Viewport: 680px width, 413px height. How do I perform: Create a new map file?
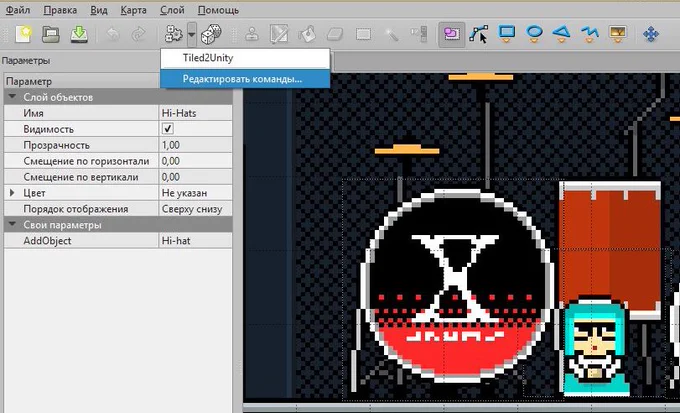[23, 34]
